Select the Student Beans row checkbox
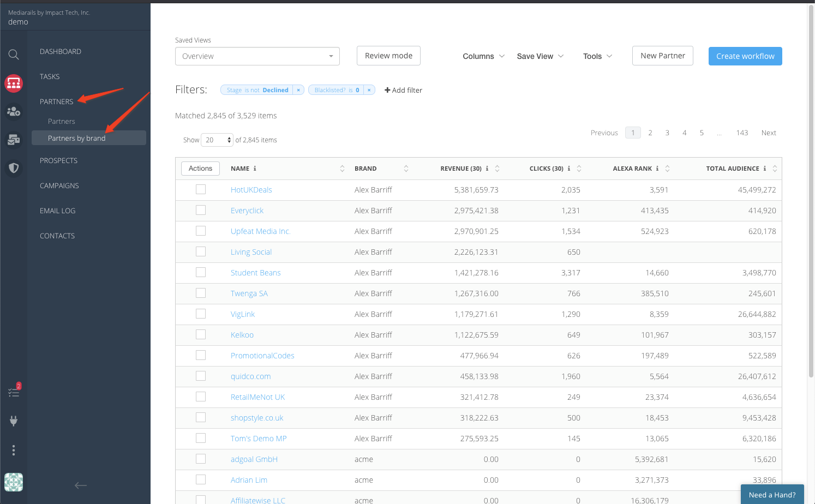Viewport: 815px width, 504px height. tap(201, 272)
